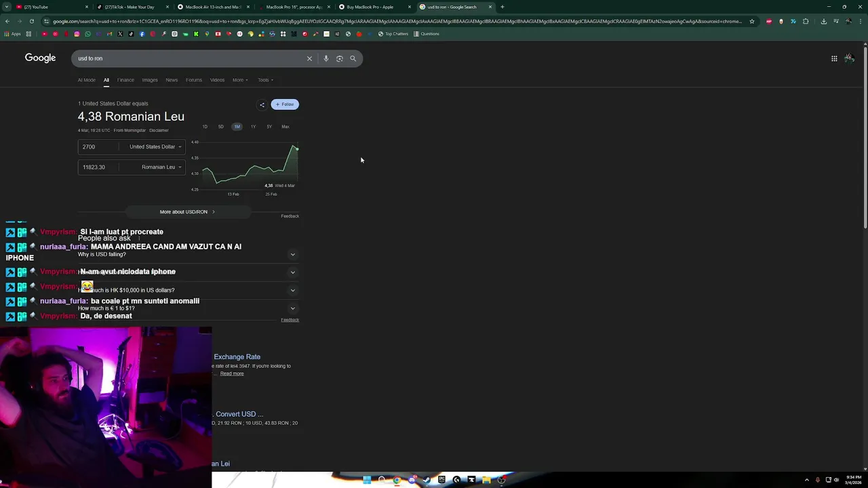Screen dimensions: 868x488
Task: Start voice search with the microphone icon
Action: pyautogui.click(x=326, y=58)
